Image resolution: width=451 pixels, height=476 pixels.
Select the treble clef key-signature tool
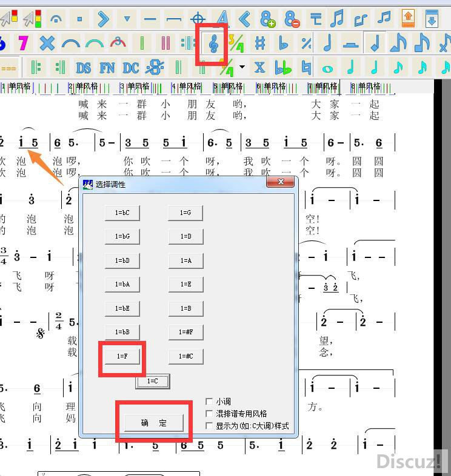[213, 44]
